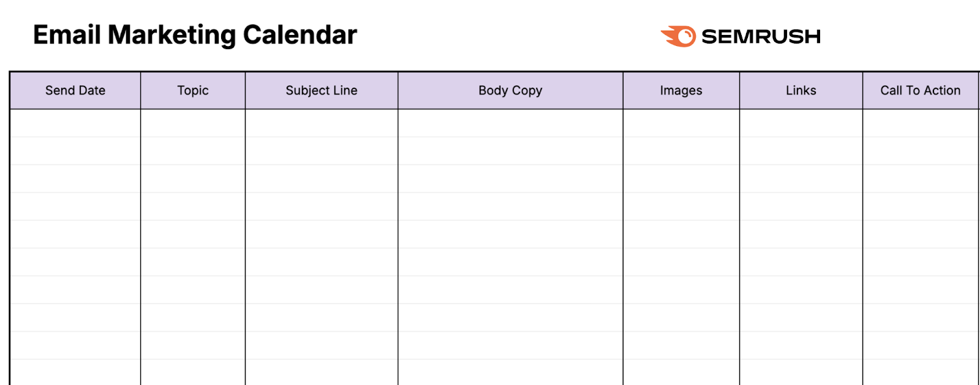This screenshot has height=385, width=980.
Task: Select the Send Date column header
Action: (x=75, y=91)
